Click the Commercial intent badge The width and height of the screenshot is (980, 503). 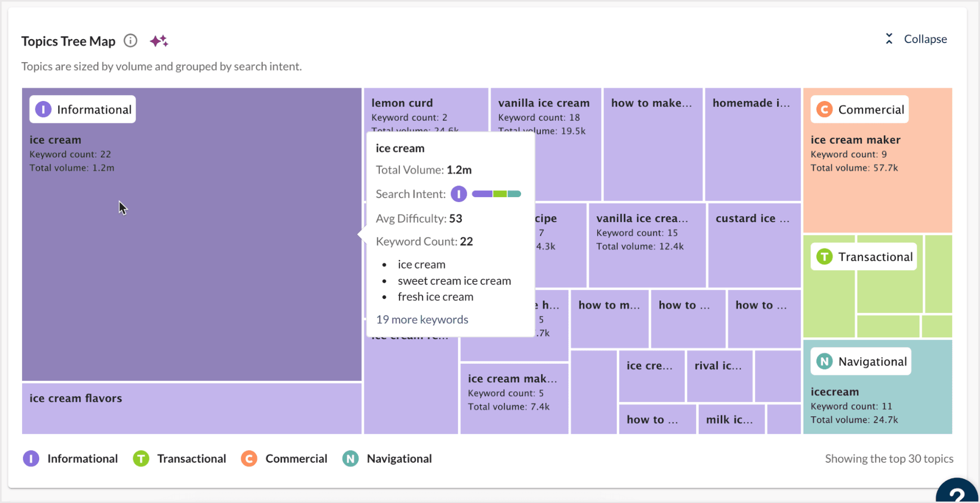tap(859, 109)
